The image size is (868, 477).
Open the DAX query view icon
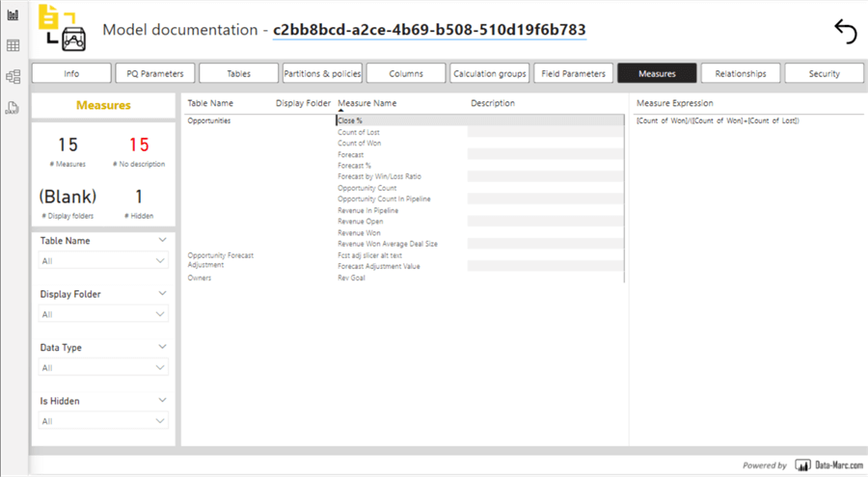pos(13,107)
